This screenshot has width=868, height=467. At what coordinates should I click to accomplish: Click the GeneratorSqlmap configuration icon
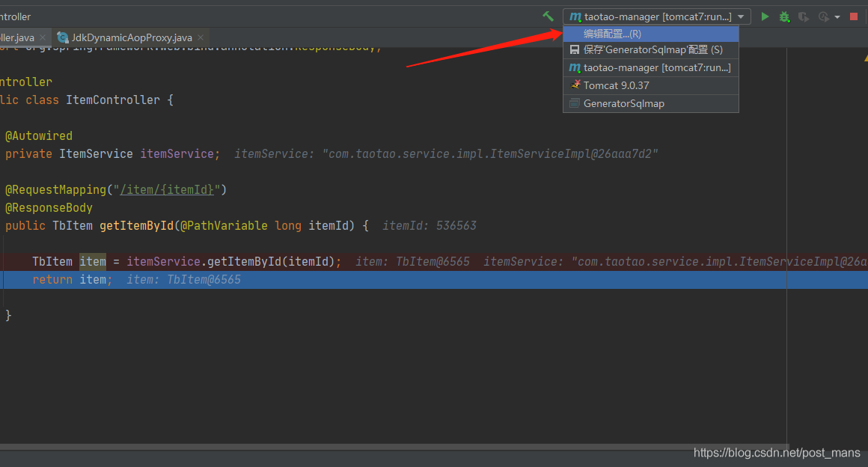[573, 103]
